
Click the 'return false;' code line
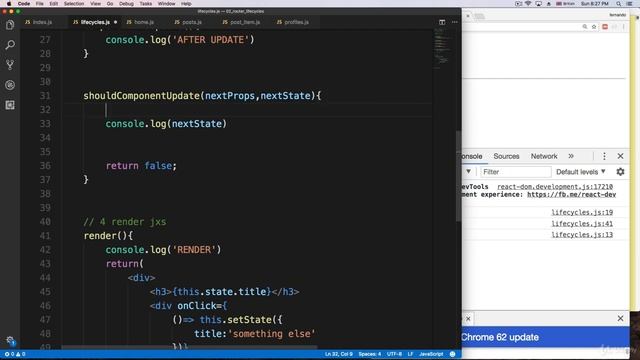141,166
